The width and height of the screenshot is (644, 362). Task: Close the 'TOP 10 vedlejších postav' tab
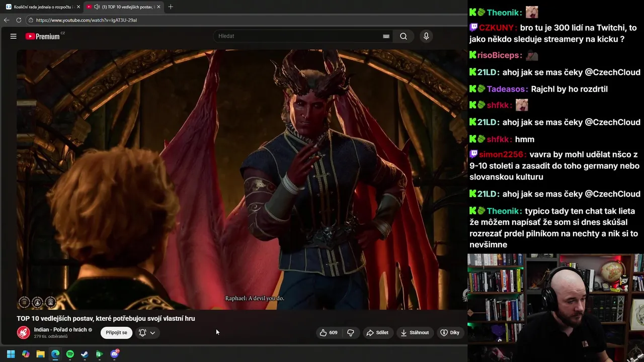(x=158, y=7)
